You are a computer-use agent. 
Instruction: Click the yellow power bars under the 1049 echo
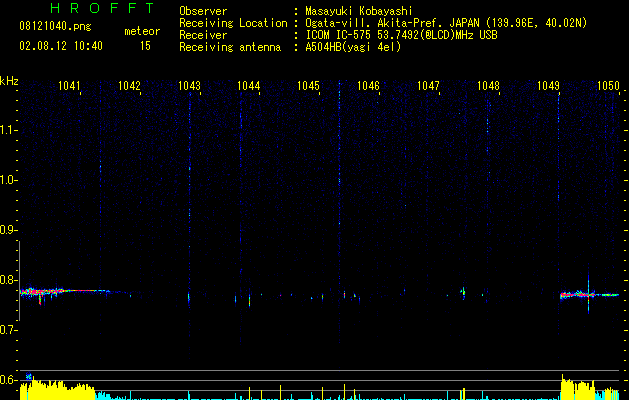[x=578, y=388]
